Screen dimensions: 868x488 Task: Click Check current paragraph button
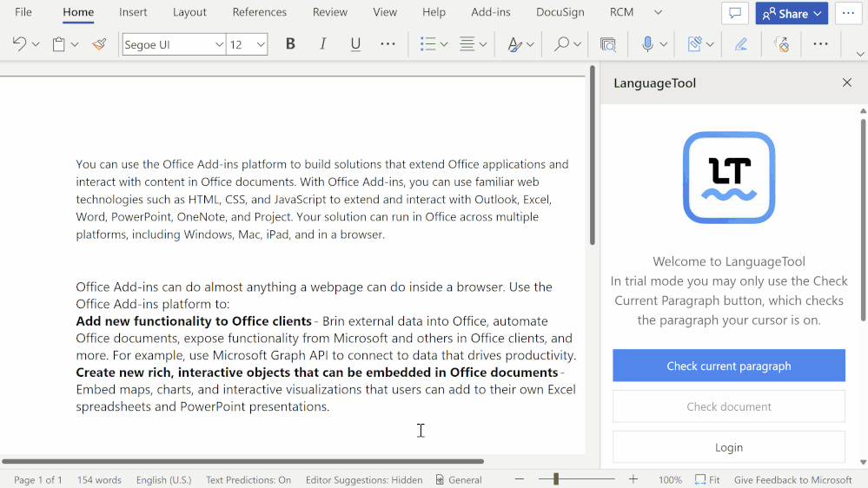click(729, 366)
